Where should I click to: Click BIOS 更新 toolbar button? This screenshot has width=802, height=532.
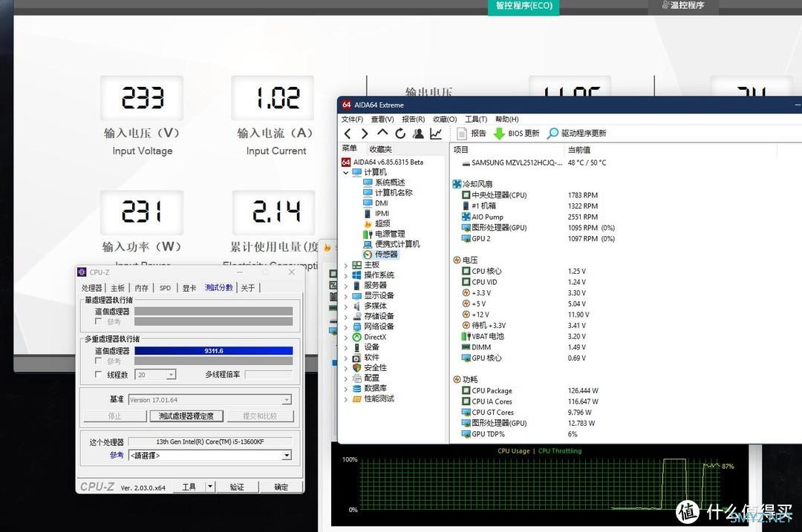pos(516,134)
